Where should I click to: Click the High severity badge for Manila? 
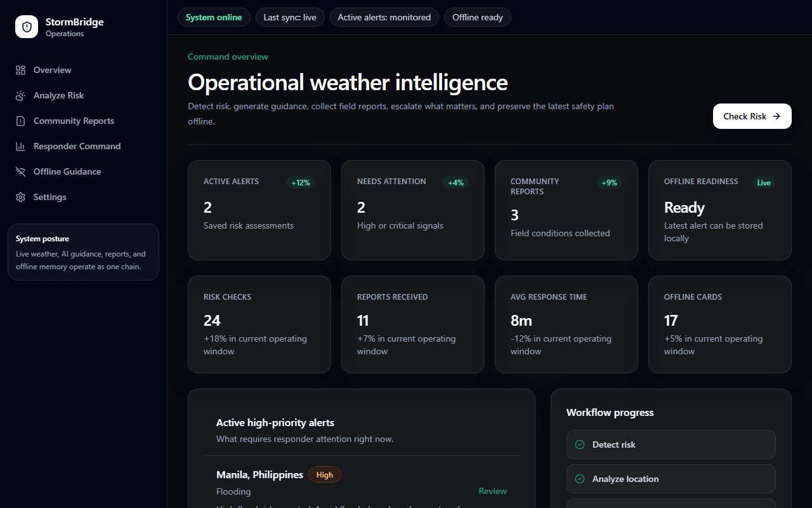(x=325, y=475)
